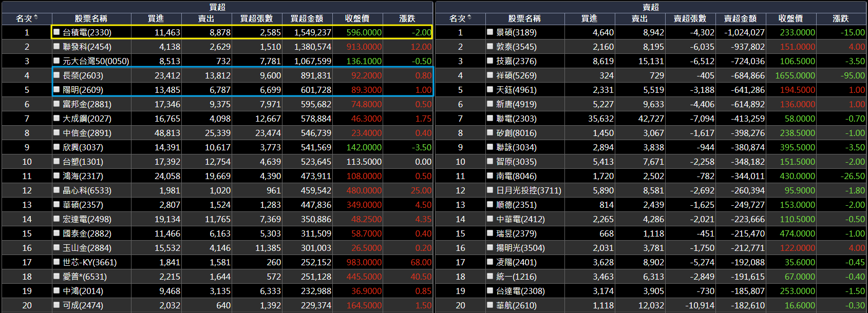Open stock 新唐(4919)
Image resolution: width=868 pixels, height=313 pixels.
click(x=516, y=104)
